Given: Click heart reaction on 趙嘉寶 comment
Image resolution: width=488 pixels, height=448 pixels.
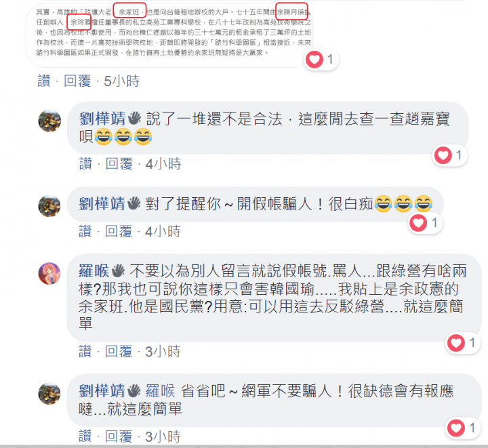Looking at the screenshot, I should pos(449,155).
